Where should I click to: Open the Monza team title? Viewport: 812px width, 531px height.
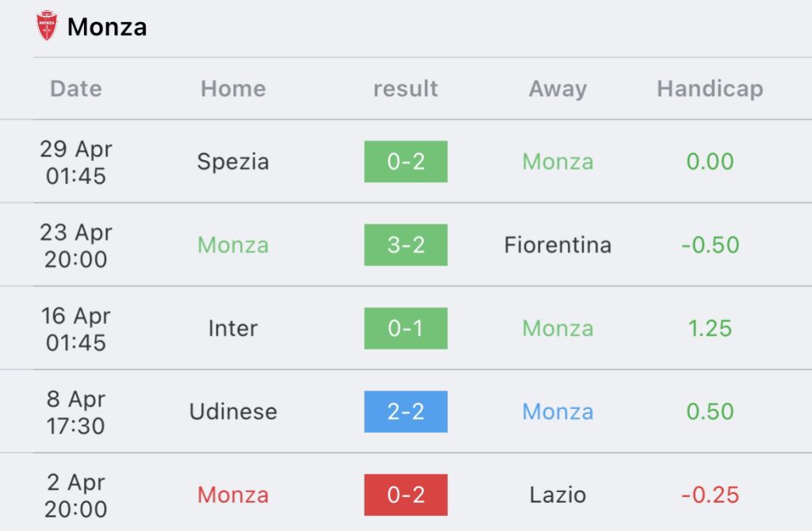[107, 27]
